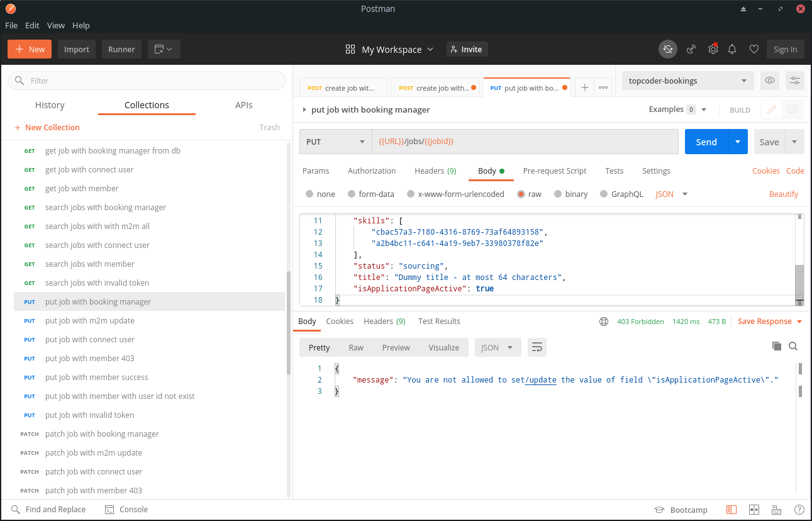Open the Send button dropdown arrow

coord(738,142)
